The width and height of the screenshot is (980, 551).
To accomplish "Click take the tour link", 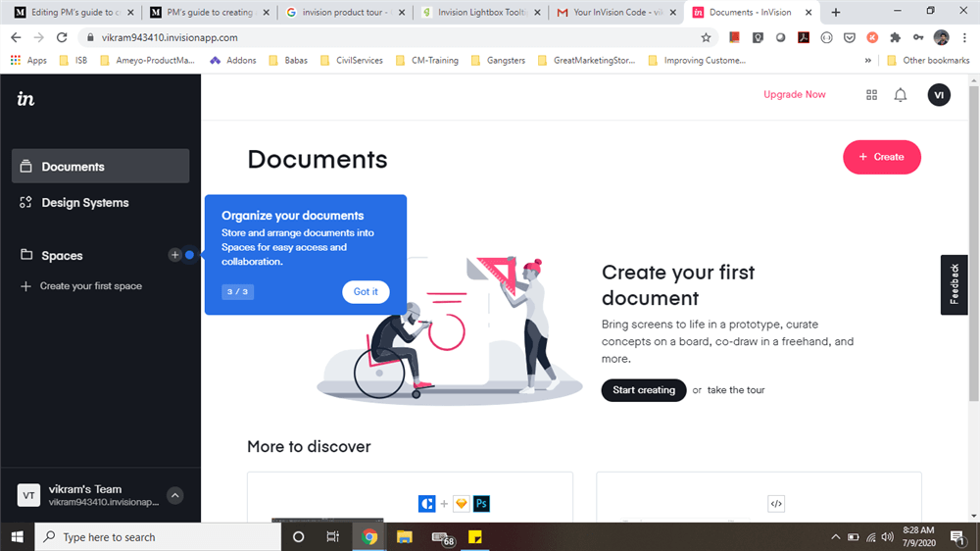I will [736, 389].
